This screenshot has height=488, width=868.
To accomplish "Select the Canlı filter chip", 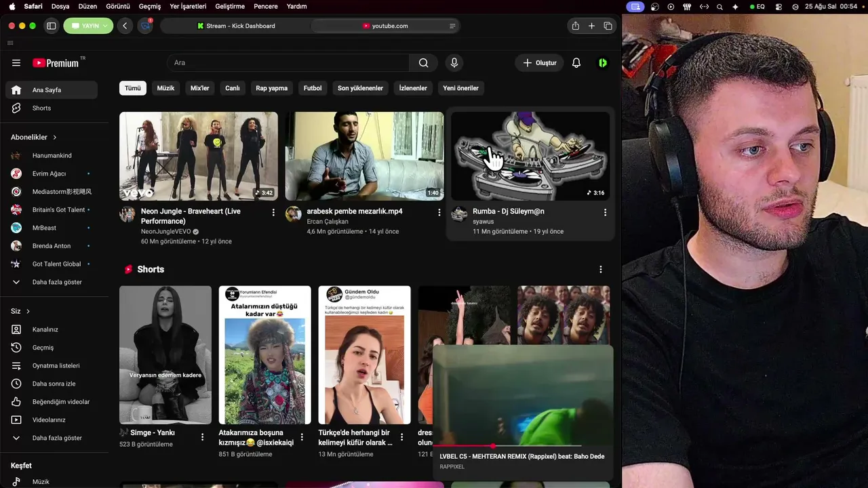I will pyautogui.click(x=233, y=88).
